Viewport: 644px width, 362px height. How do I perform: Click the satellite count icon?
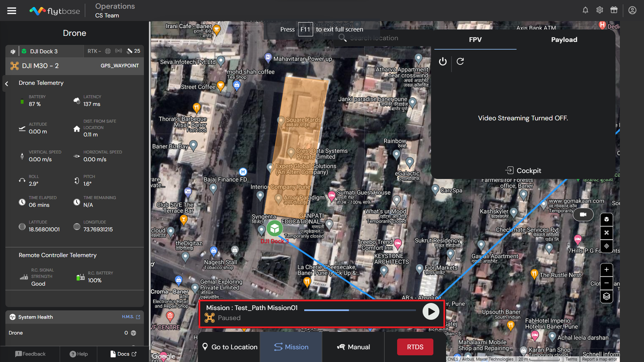(130, 51)
